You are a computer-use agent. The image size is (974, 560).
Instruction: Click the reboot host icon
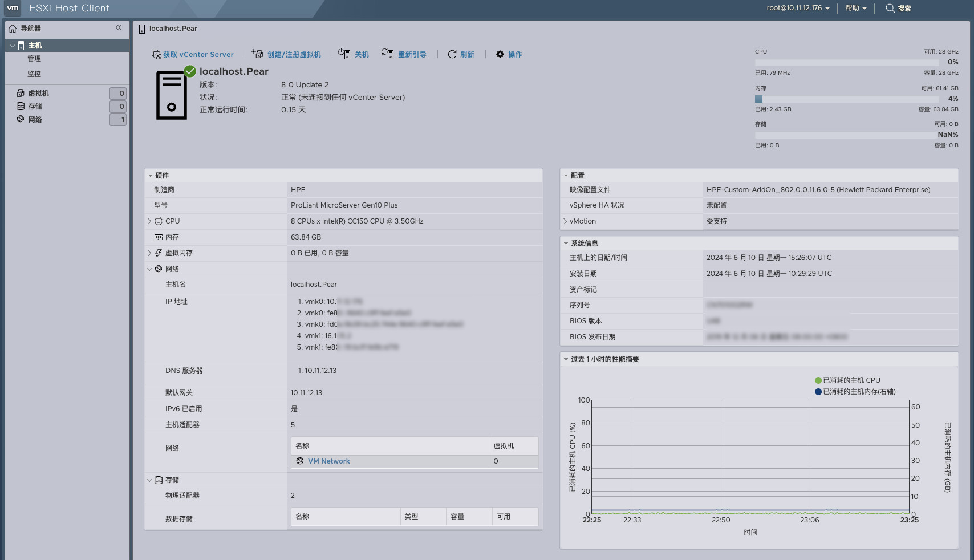click(x=387, y=54)
